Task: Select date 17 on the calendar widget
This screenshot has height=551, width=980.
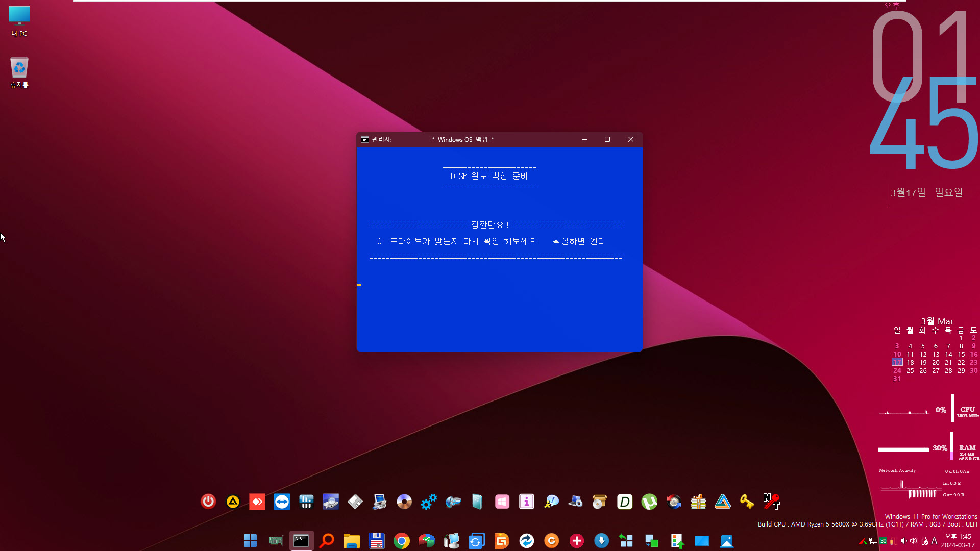Action: [x=897, y=362]
